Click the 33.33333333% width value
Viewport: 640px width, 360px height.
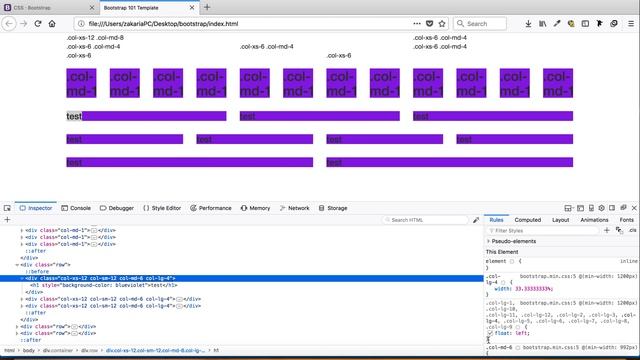click(534, 289)
